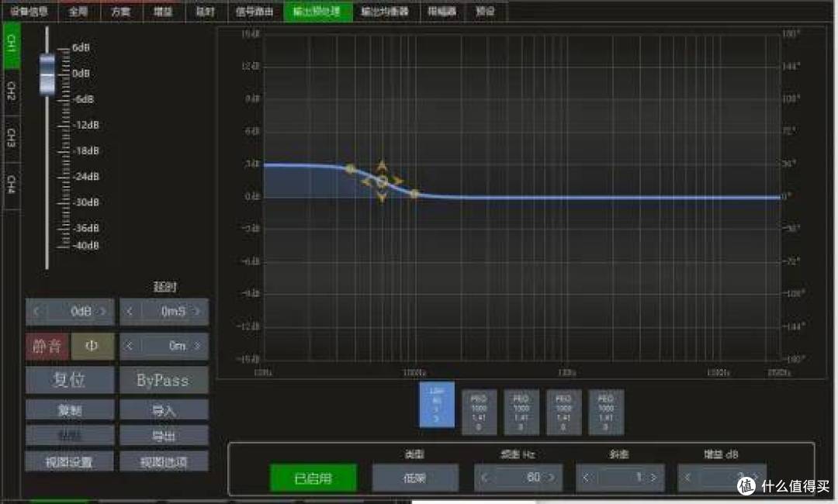Open the 延时 tab

pos(206,11)
